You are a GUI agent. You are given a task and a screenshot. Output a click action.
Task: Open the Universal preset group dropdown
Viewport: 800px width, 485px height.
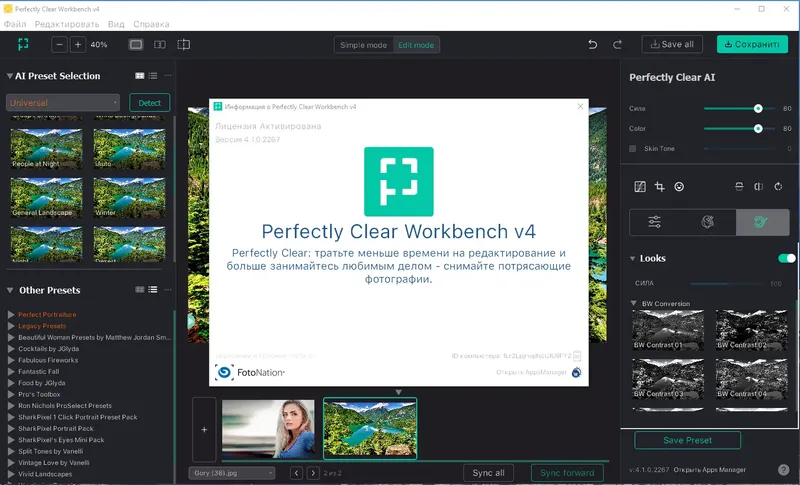(x=63, y=103)
